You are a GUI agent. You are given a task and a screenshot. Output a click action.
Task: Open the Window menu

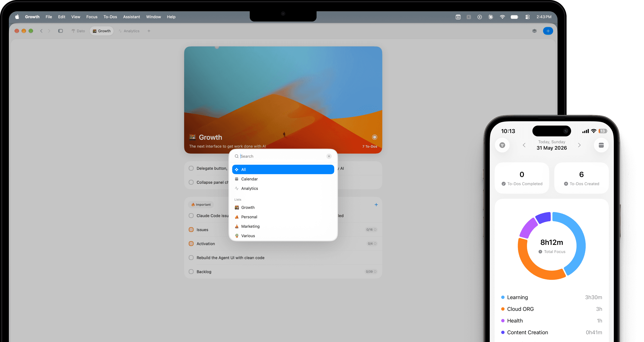(153, 17)
